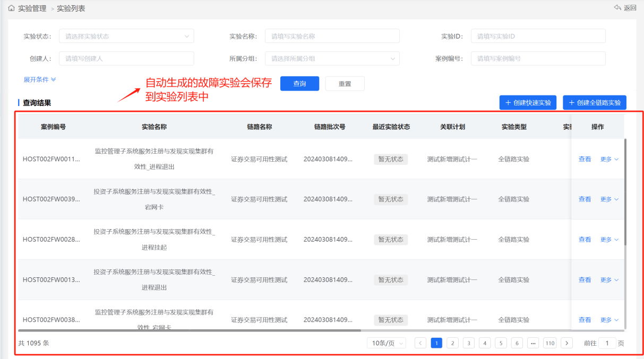Click 测试新增测试计一 in the HOST002FW0039 row
644x359 pixels.
(452, 199)
